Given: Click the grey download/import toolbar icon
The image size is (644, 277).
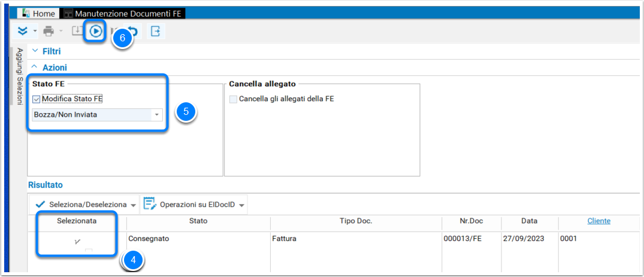Looking at the screenshot, I should [x=77, y=31].
